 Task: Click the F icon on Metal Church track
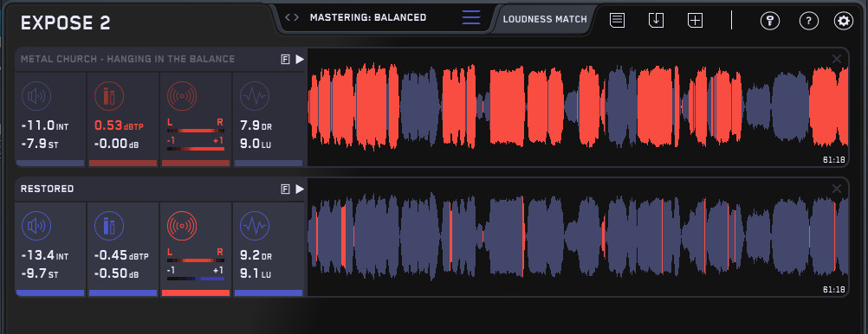tap(285, 59)
